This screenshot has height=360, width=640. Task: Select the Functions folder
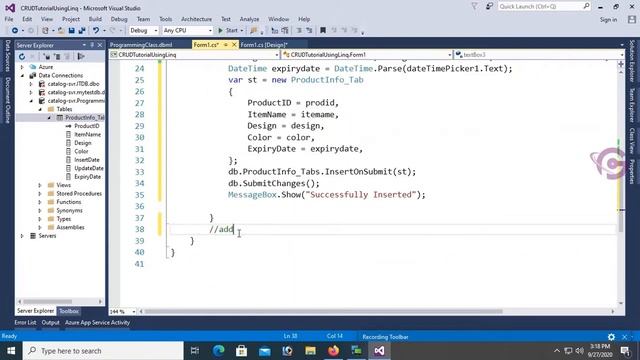69,202
